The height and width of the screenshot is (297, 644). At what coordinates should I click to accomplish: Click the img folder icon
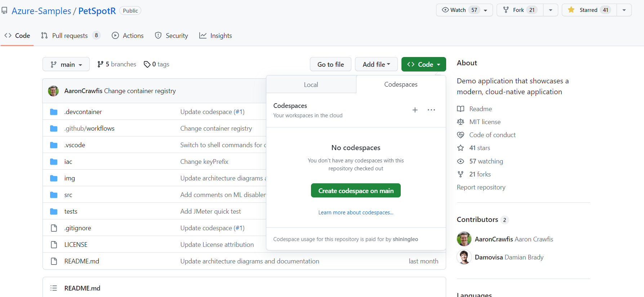click(x=54, y=178)
